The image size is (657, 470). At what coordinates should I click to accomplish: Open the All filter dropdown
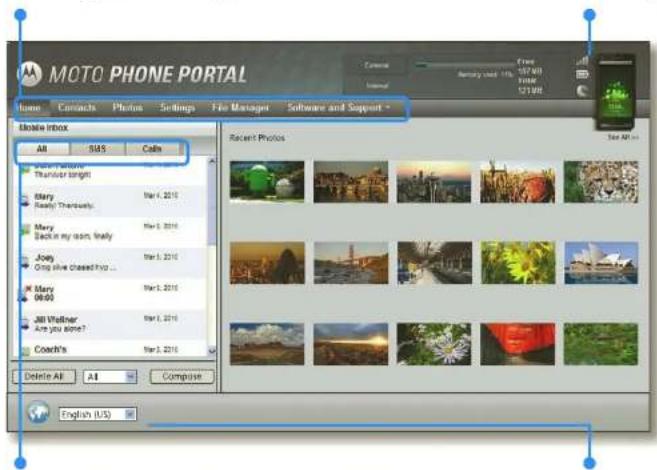(x=110, y=377)
